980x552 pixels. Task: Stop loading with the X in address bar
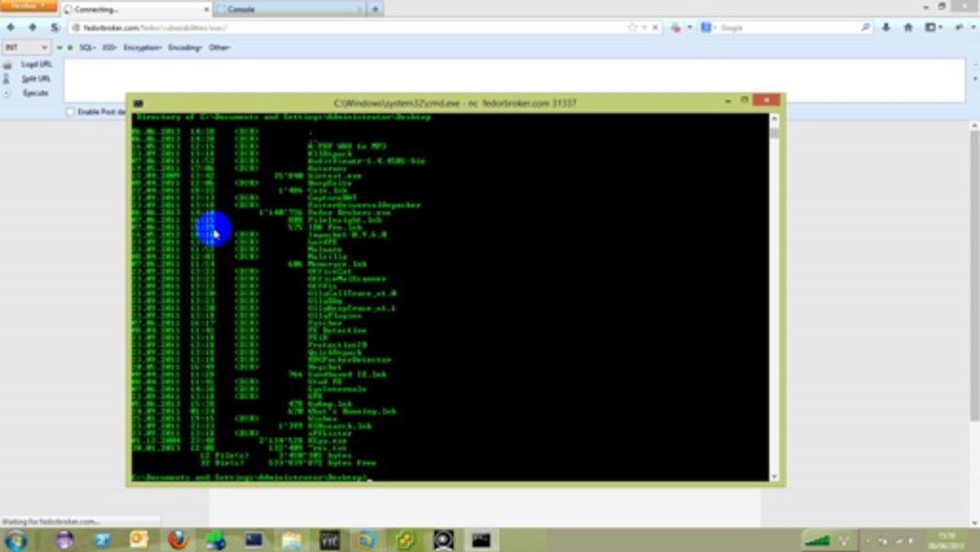(x=654, y=28)
